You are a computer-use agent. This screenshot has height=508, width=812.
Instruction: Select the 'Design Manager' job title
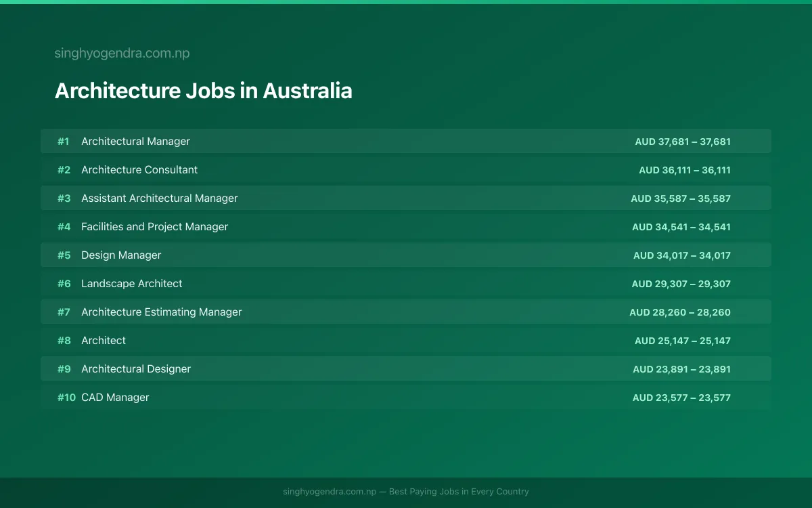point(121,255)
